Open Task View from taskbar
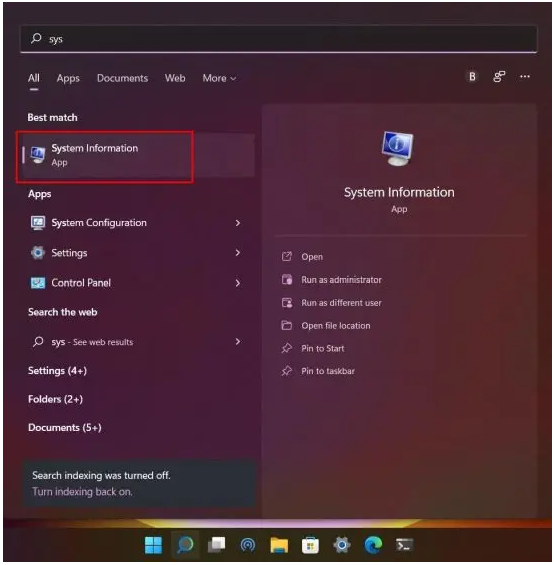Viewport: 554px width, 565px height. 217,545
